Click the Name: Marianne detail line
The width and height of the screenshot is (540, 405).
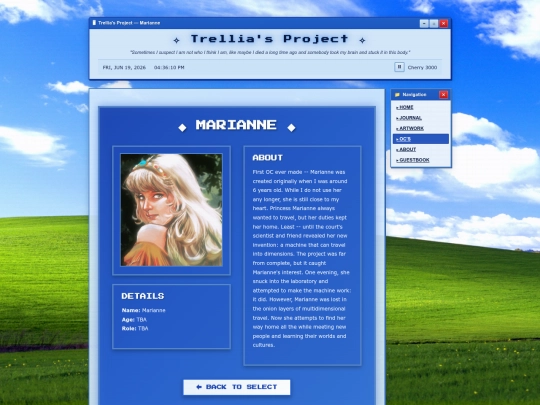[x=143, y=310]
